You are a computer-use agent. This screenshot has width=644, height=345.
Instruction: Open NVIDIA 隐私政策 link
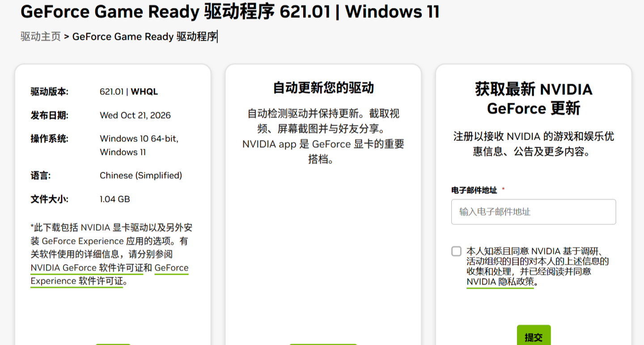pos(500,282)
